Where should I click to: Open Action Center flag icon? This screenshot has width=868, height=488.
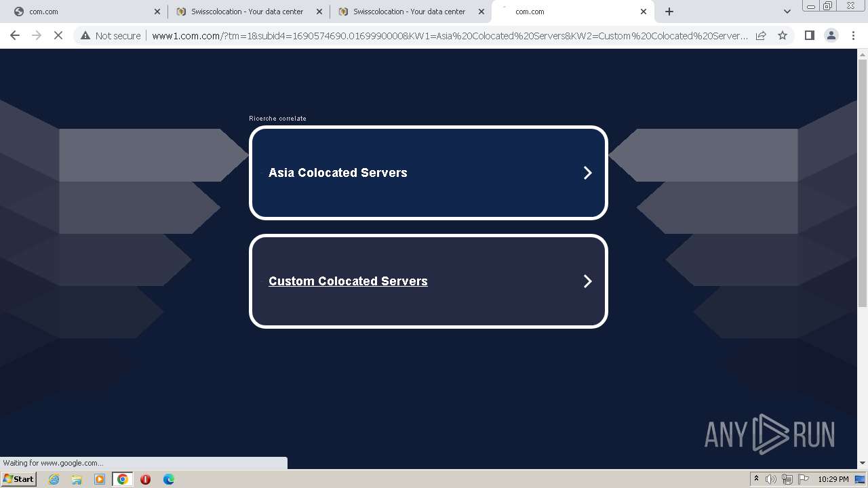click(804, 479)
